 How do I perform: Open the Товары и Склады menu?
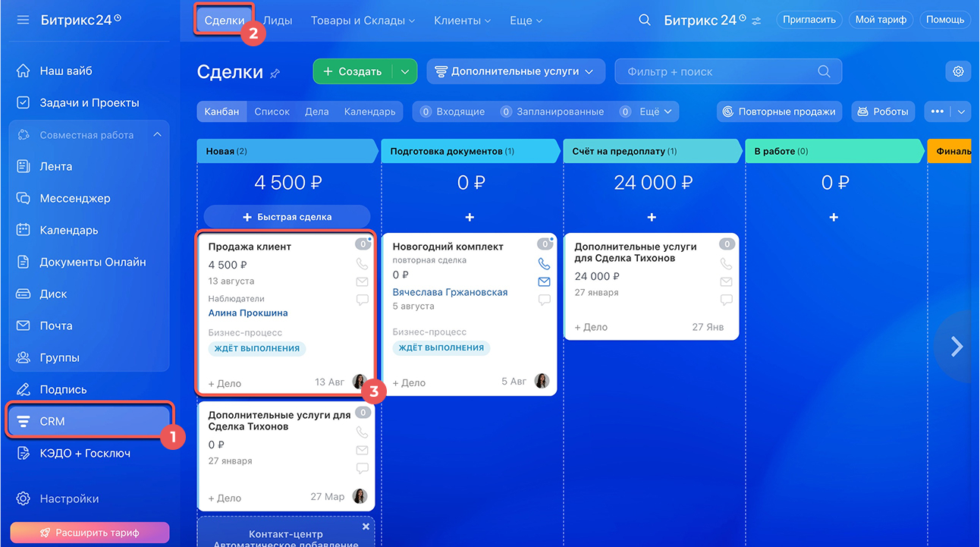tap(363, 20)
